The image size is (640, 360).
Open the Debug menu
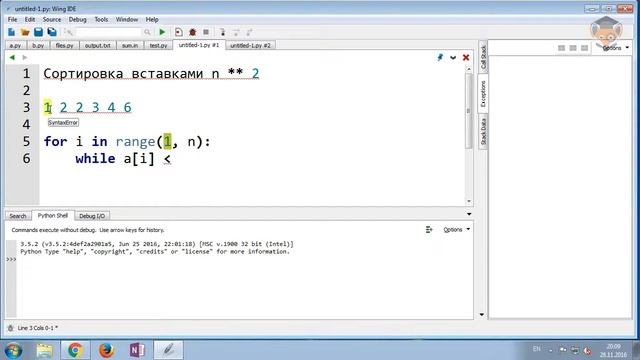pos(78,19)
